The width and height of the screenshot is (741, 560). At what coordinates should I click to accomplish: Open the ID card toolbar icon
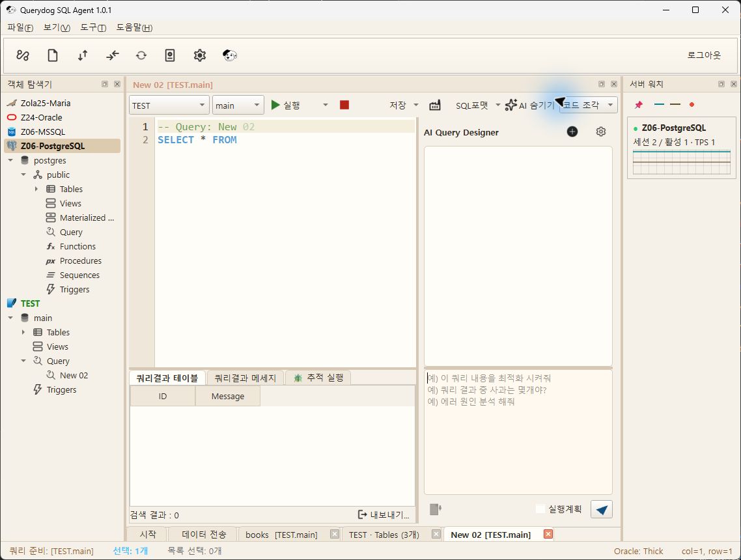(x=170, y=55)
